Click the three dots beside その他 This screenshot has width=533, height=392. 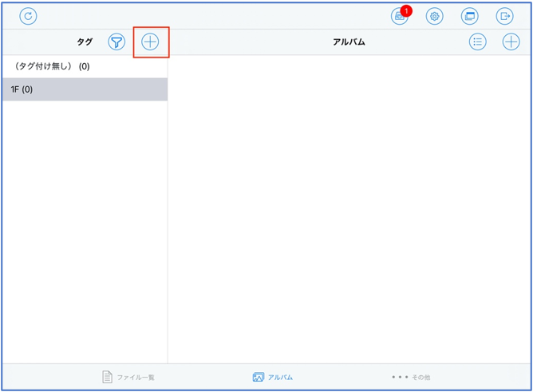click(400, 377)
